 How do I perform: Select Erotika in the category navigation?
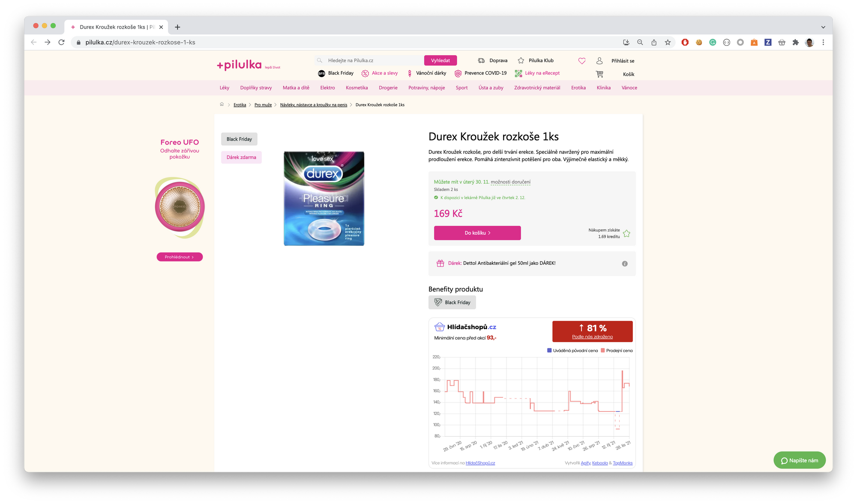coord(578,87)
